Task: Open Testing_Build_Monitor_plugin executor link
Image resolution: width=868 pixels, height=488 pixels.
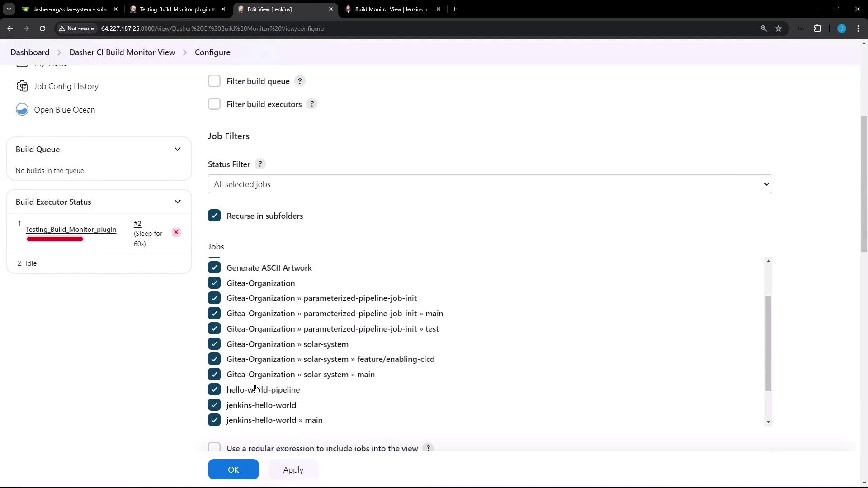Action: [x=71, y=230]
